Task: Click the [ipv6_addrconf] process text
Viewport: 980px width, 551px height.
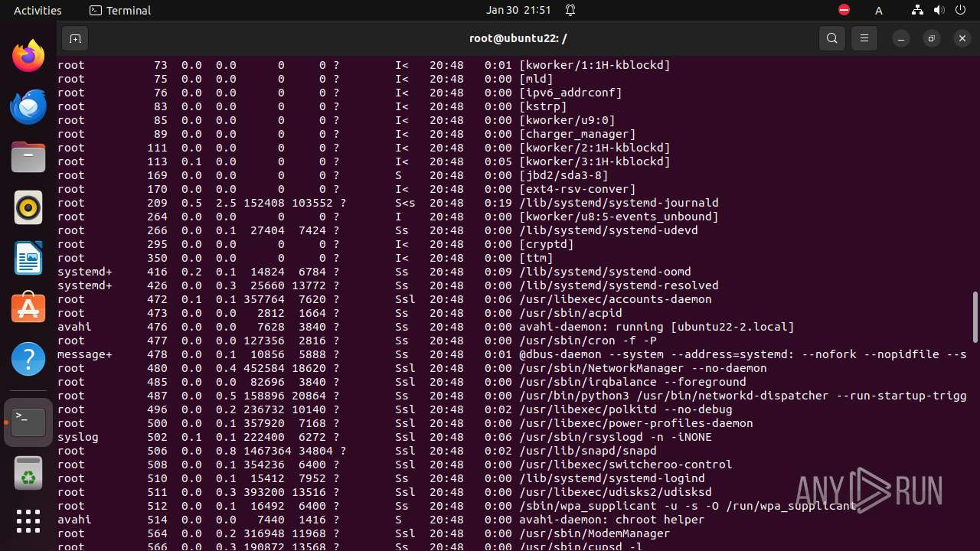Action: [570, 93]
